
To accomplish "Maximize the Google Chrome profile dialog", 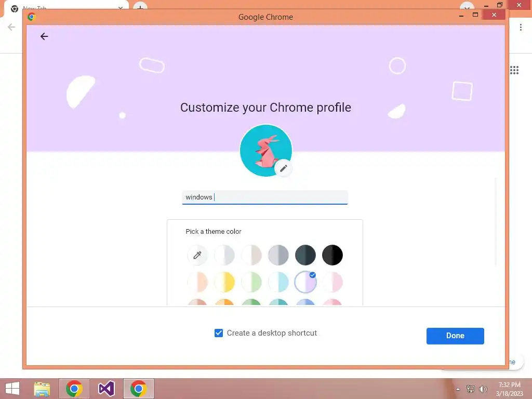I will click(475, 15).
